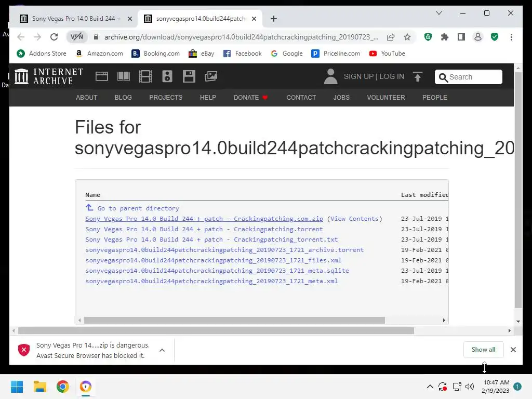The width and height of the screenshot is (532, 399).
Task: Open the Booking.com bookmark
Action: coord(156,54)
